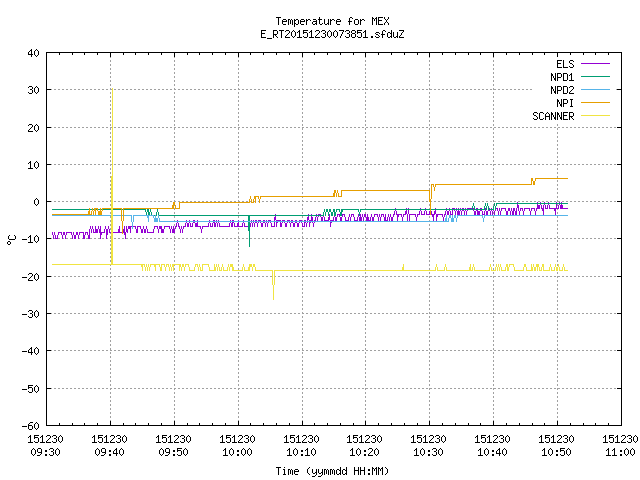The height and width of the screenshot is (480, 640).
Task: Click the x-axis tick label 10:40
Action: click(492, 452)
